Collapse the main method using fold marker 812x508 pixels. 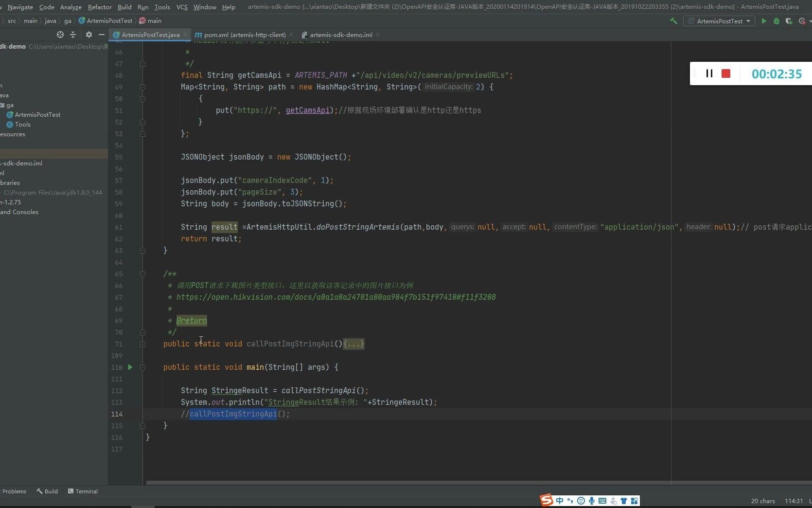pos(142,367)
